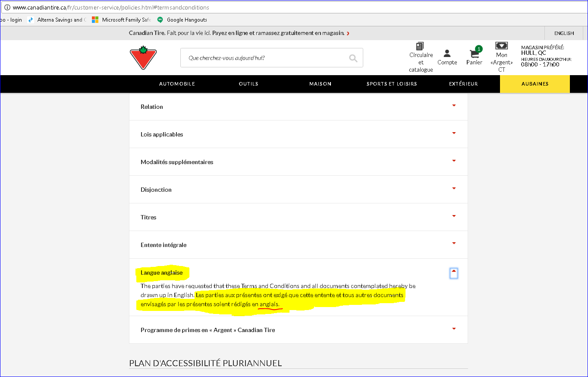Click the search magnifying glass icon
Screen dimensions: 588x377
coord(353,58)
